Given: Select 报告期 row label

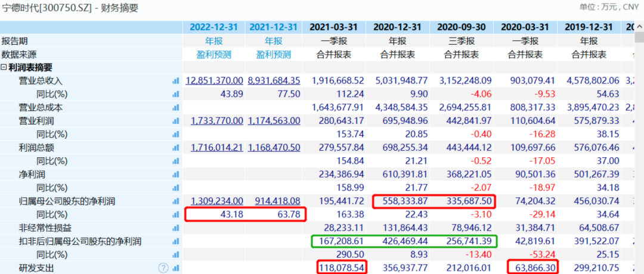Looking at the screenshot, I should (15, 41).
